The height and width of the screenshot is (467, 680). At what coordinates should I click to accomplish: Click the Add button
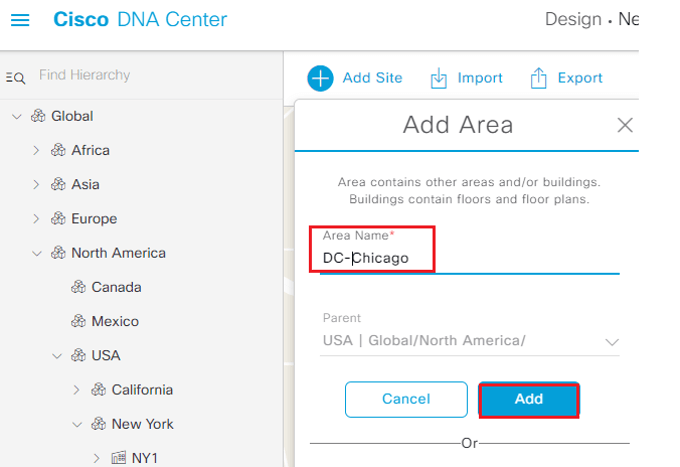529,399
